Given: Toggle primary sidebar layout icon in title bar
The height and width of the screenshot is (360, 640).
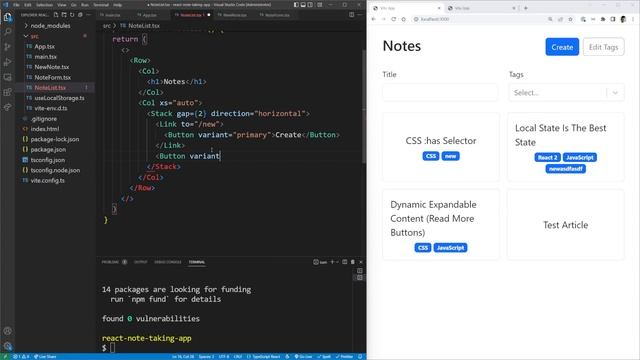Looking at the screenshot, I should click(x=296, y=5).
